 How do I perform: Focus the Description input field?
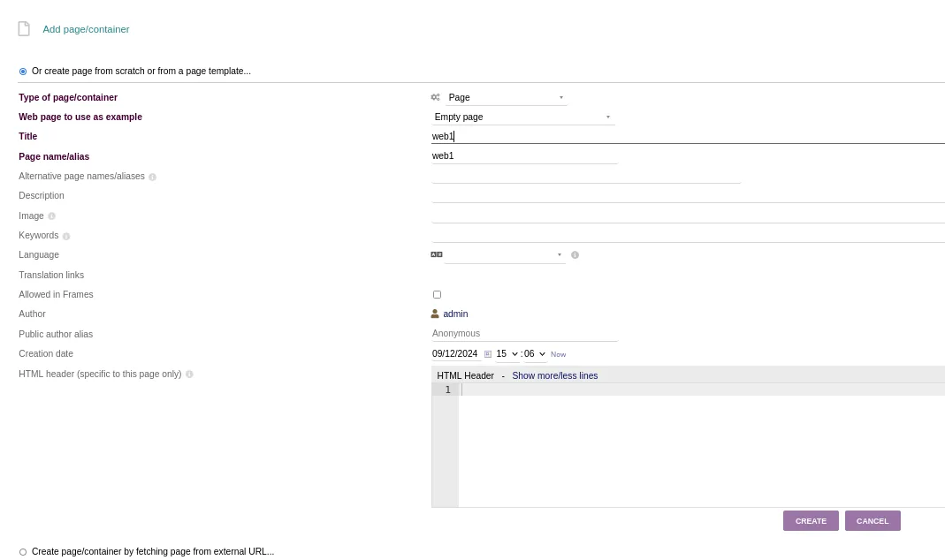coord(688,196)
